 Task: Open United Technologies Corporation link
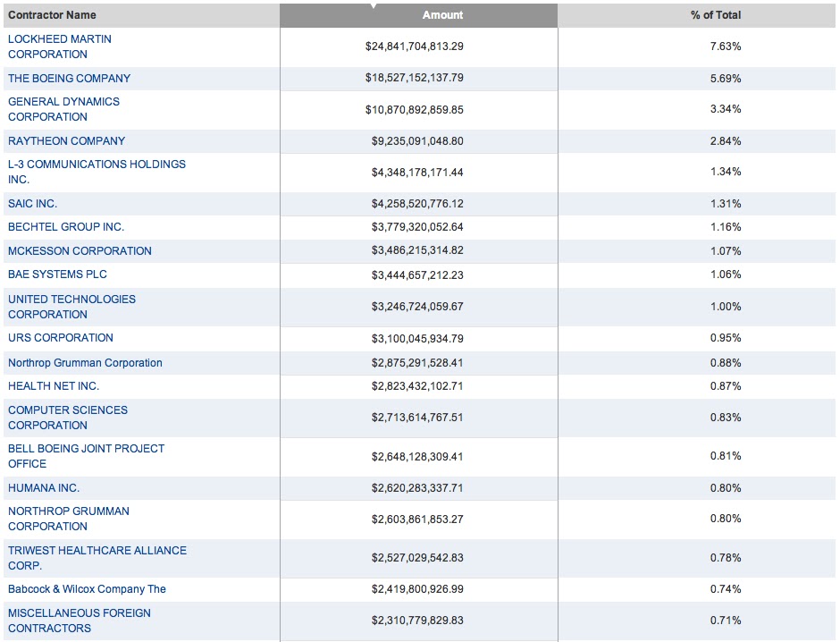[x=71, y=307]
